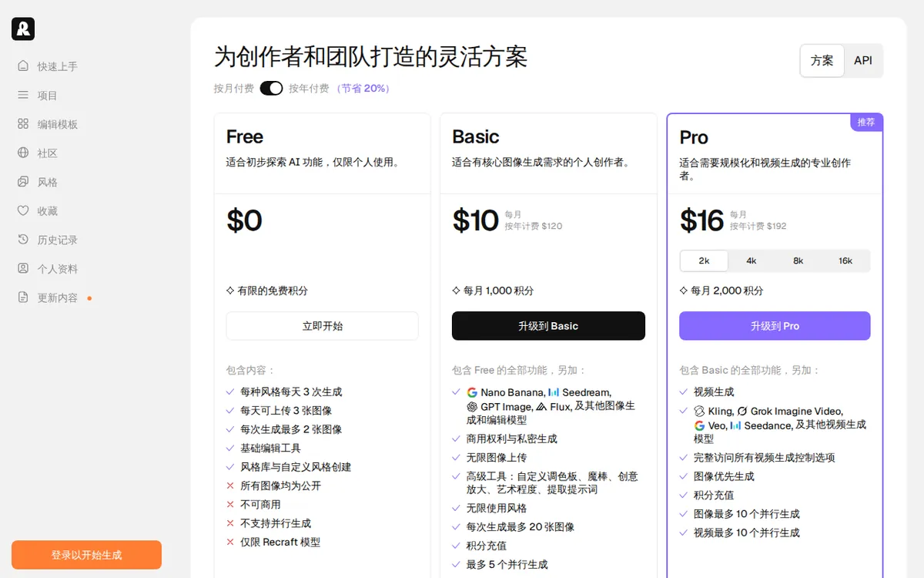Viewport: 924px width, 578px height.
Task: Click 商用权利与私密生成 item
Action: 512,439
